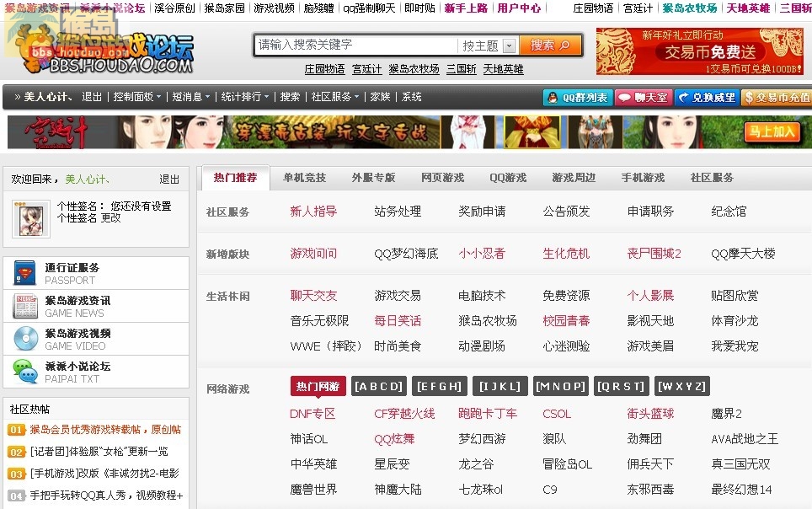The height and width of the screenshot is (509, 812).
Task: Click the 交易币免费送 advertisement banner
Action: 700,51
